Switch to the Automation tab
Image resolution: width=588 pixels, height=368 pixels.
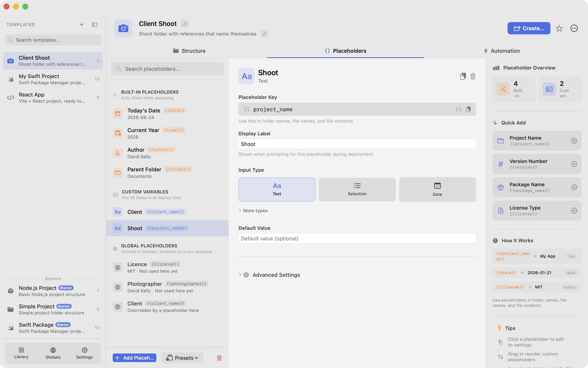coord(501,51)
